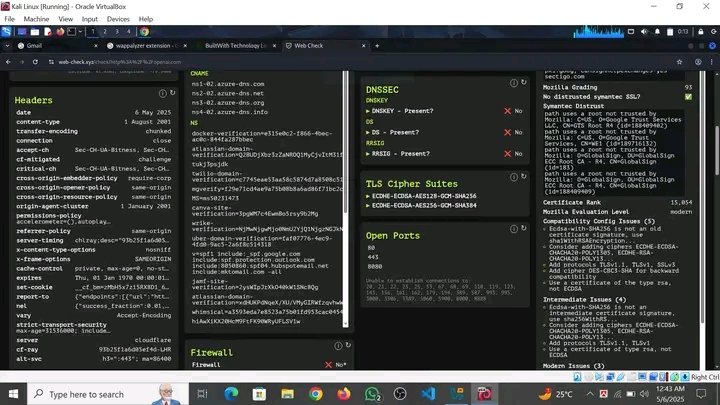
Task: Refresh the Firewall card
Action: click(x=348, y=345)
